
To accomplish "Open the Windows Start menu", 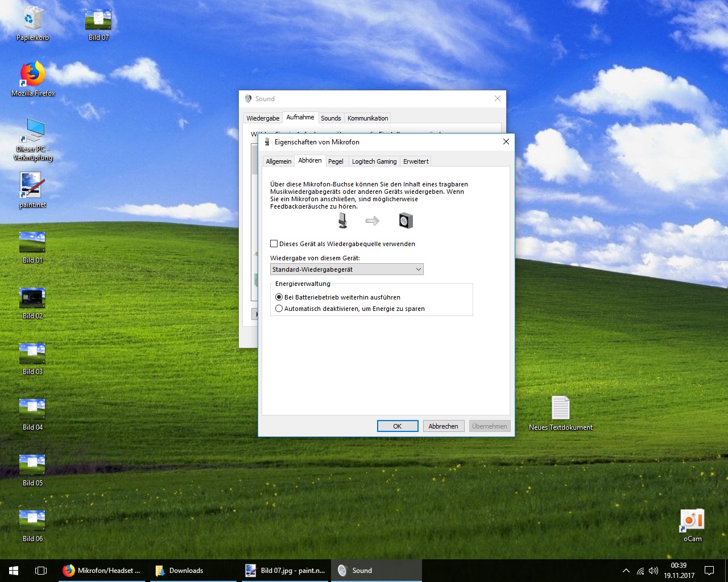I will (14, 571).
